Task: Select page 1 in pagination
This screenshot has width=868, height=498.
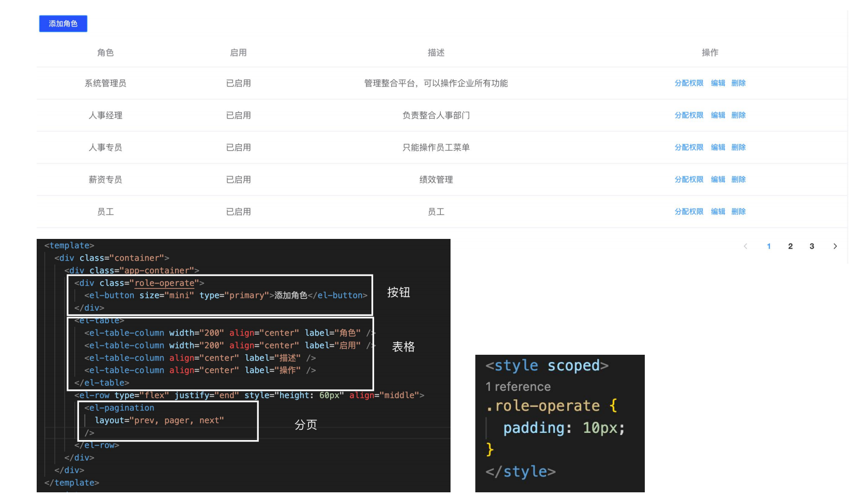Action: (x=769, y=246)
